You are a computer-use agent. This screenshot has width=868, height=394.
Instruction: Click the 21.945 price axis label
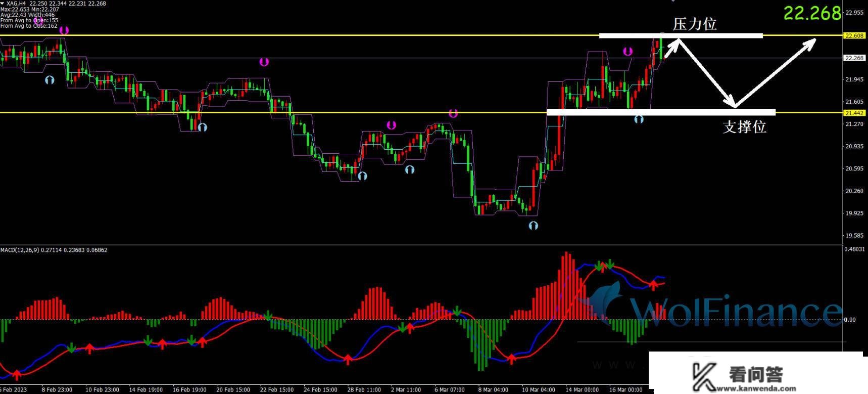point(854,80)
